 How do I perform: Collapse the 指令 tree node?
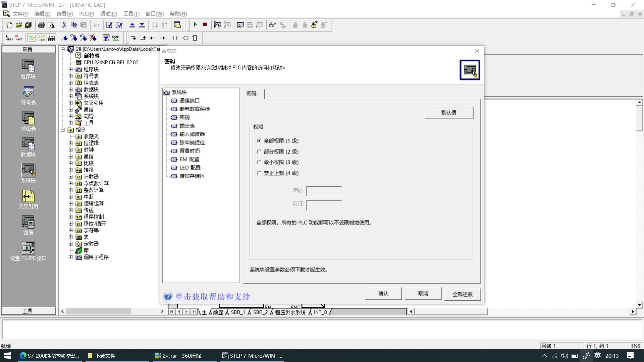[x=63, y=130]
